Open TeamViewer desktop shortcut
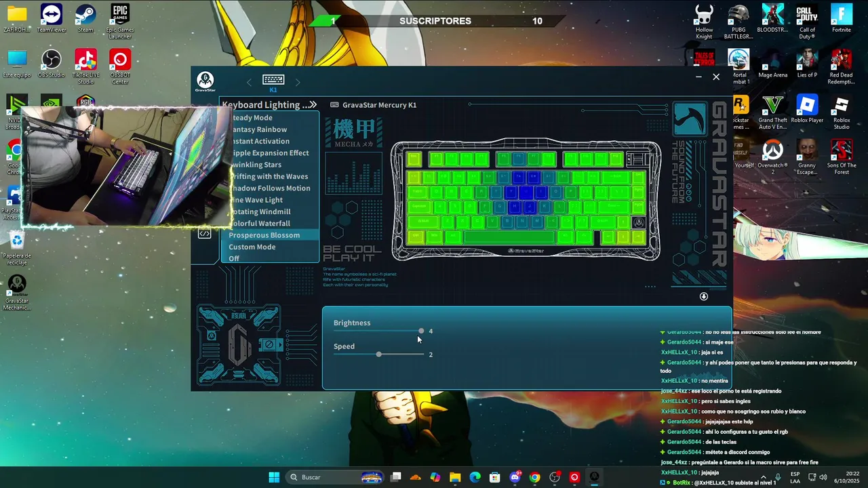 pyautogui.click(x=51, y=19)
